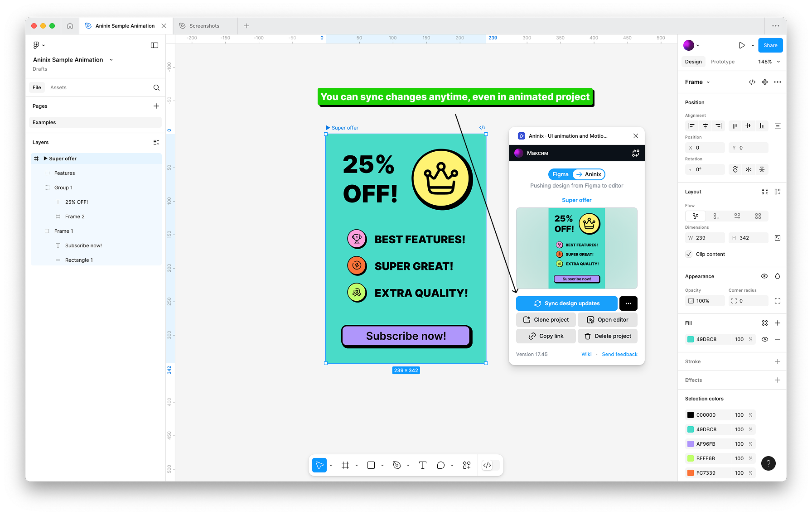Screen dimensions: 812x515
Task: Flip horizontal icon in Rotation row
Action: [749, 169]
